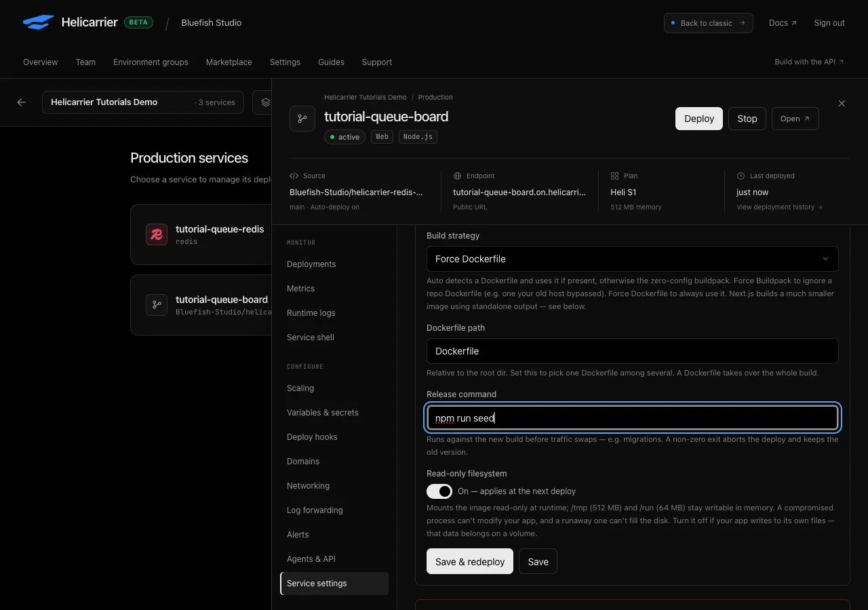
Task: Click the Deploy button
Action: [x=699, y=119]
